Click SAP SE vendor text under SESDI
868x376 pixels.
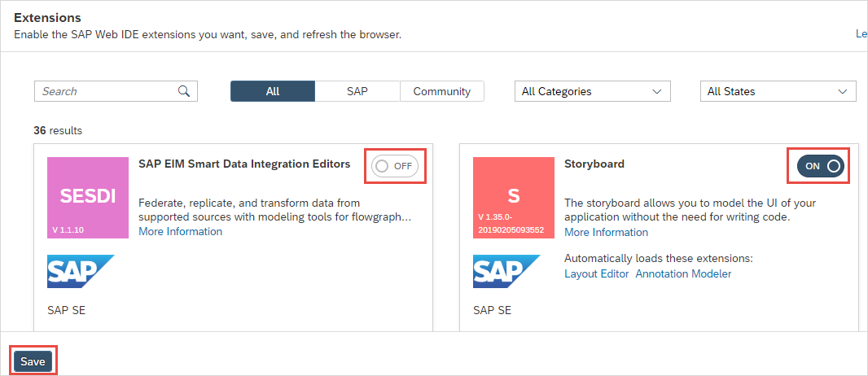[x=67, y=310]
